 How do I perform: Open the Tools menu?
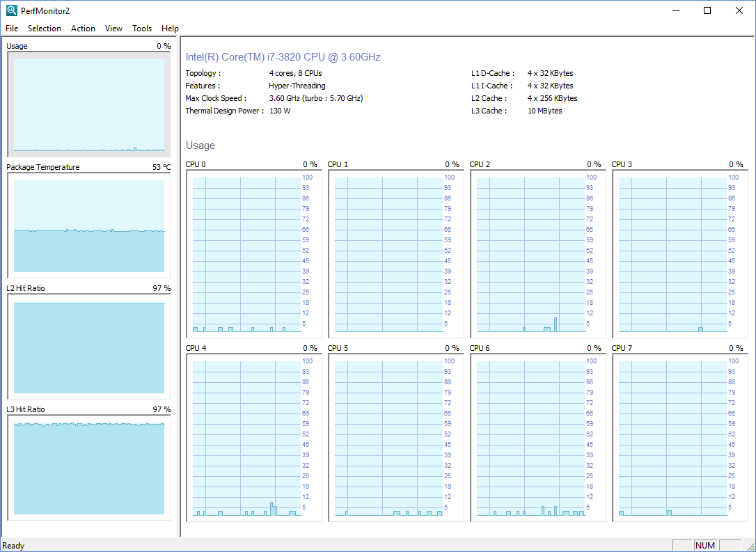(x=142, y=29)
